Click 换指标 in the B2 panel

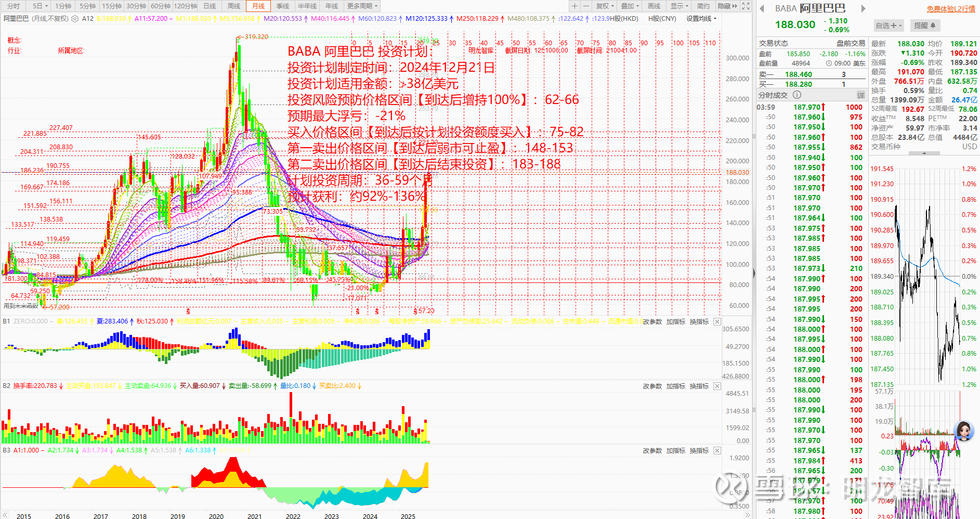tap(699, 386)
